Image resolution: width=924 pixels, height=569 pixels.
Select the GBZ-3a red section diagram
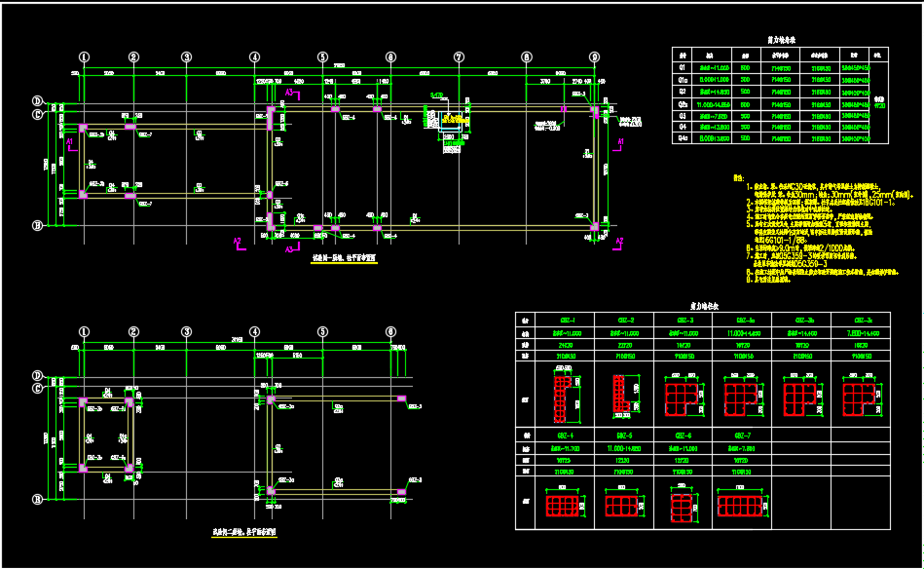point(742,399)
